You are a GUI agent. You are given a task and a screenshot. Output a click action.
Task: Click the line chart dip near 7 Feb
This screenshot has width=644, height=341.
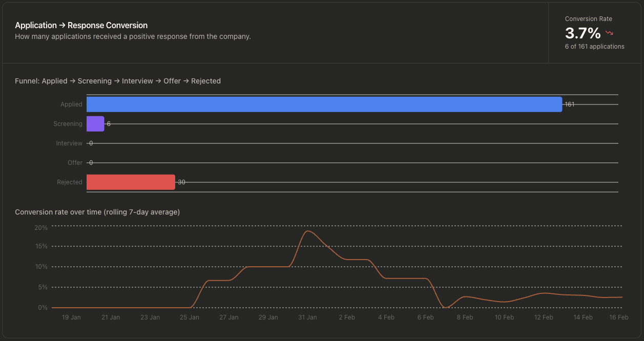click(446, 307)
